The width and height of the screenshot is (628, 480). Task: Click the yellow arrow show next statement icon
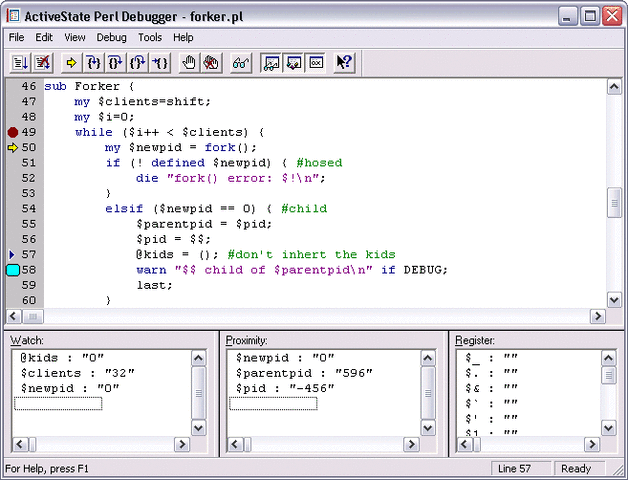(72, 63)
